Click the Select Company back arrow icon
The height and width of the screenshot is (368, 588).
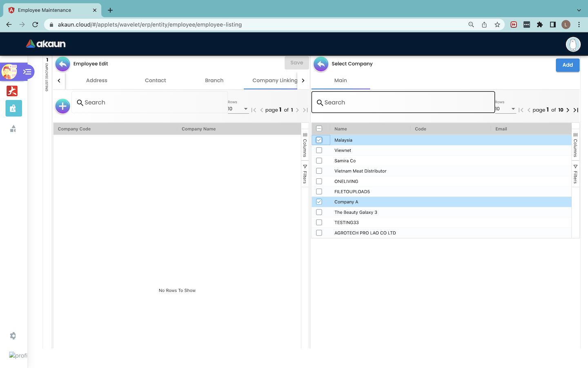click(321, 64)
